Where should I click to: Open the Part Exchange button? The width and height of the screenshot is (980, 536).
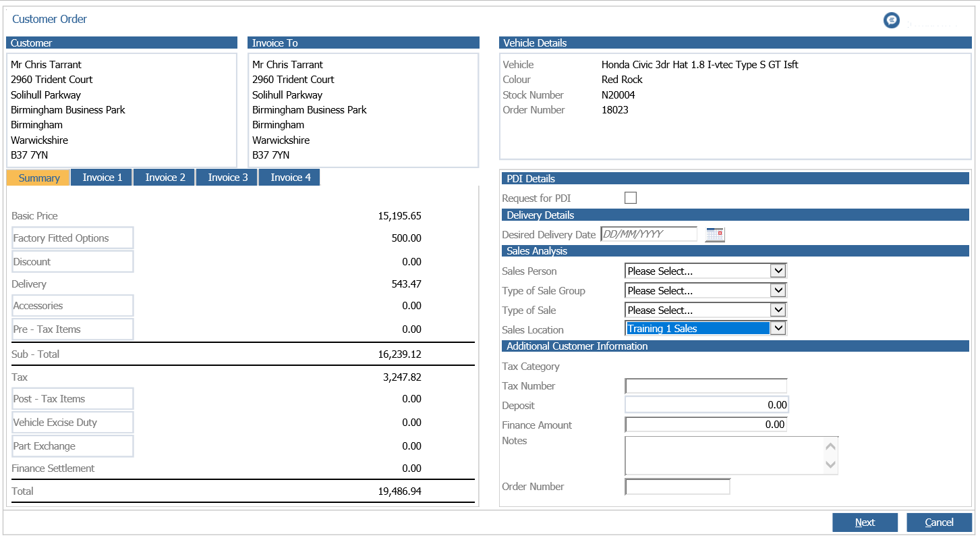(73, 446)
